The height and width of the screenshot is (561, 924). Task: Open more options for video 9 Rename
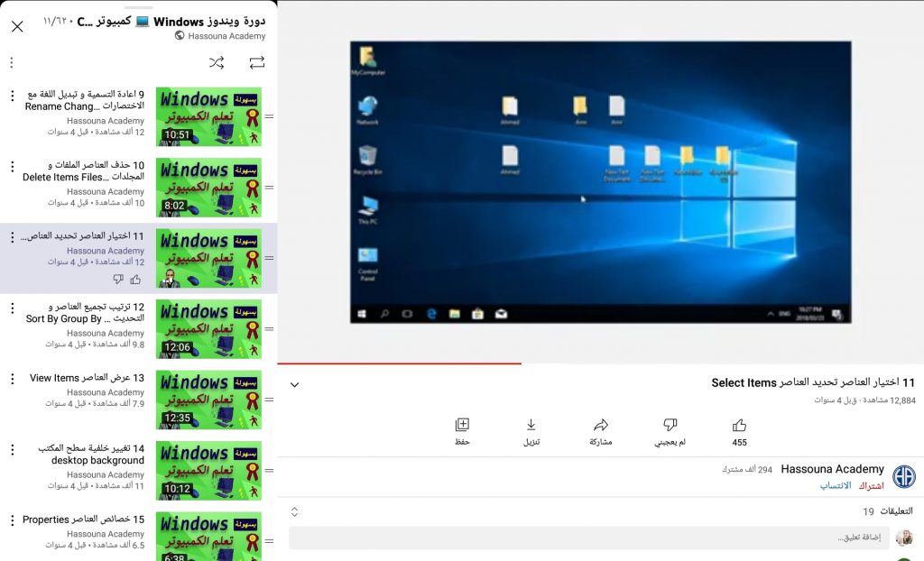coord(12,96)
